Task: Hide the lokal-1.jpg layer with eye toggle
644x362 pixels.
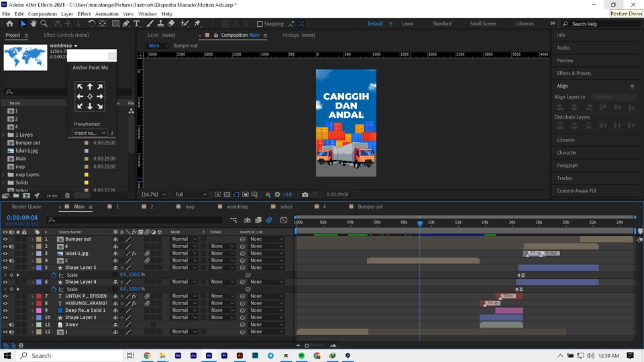Action: pos(5,253)
